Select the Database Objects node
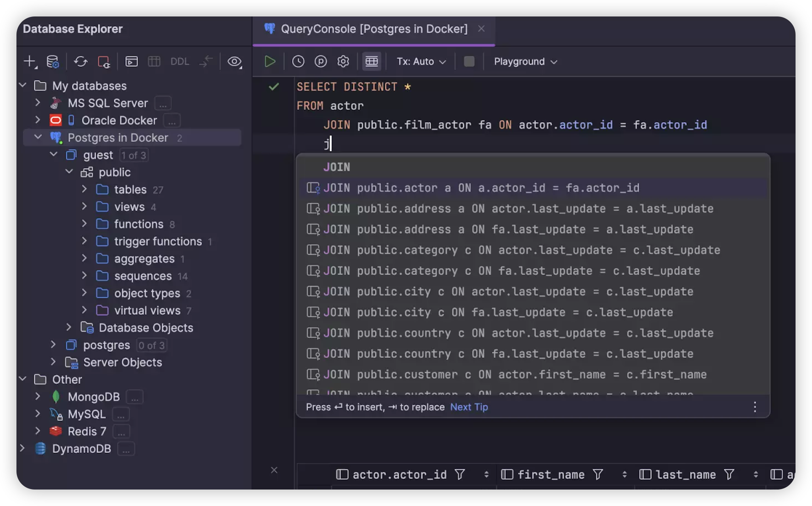The image size is (812, 506). pos(146,328)
